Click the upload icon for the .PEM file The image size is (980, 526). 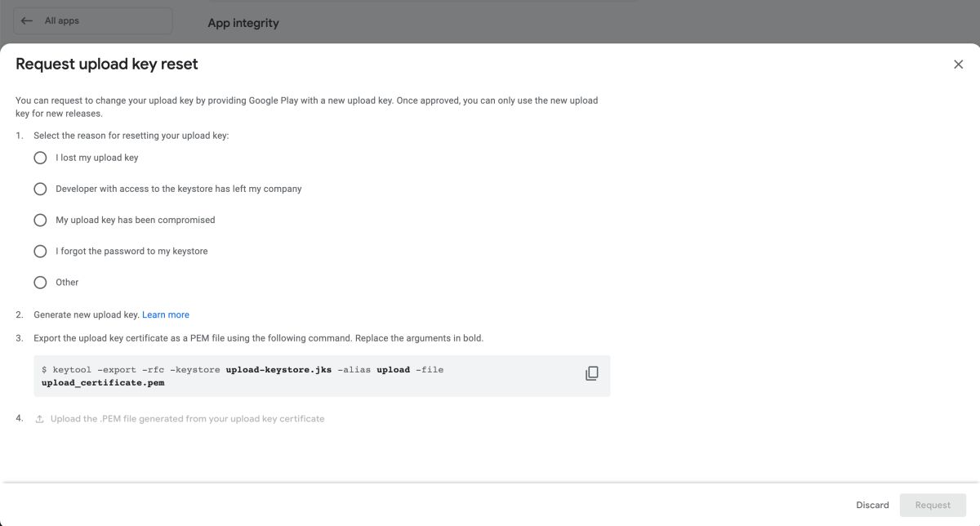[x=39, y=419]
